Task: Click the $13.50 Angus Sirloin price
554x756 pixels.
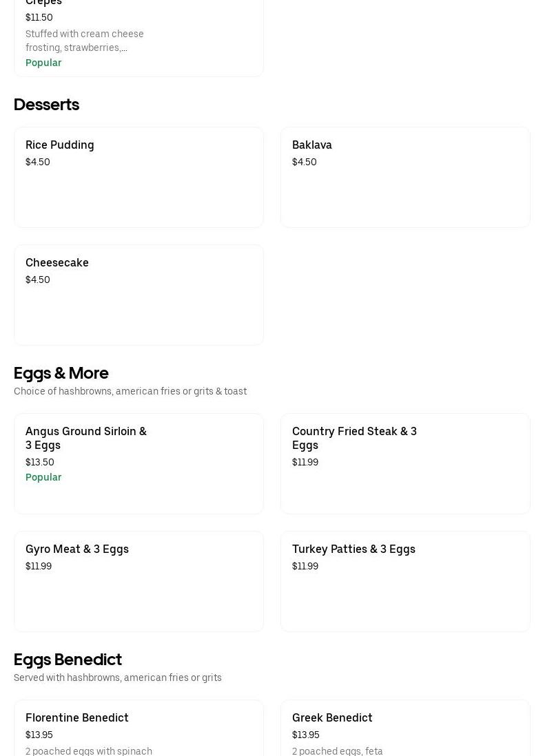Action: (x=40, y=462)
